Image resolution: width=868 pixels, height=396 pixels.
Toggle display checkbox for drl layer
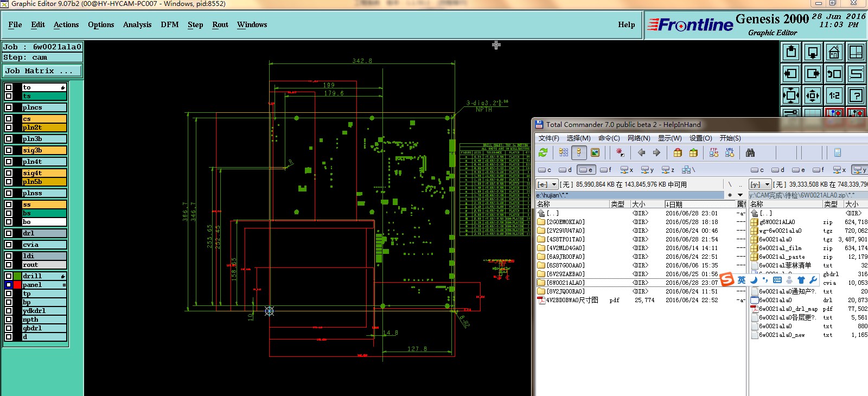9,233
